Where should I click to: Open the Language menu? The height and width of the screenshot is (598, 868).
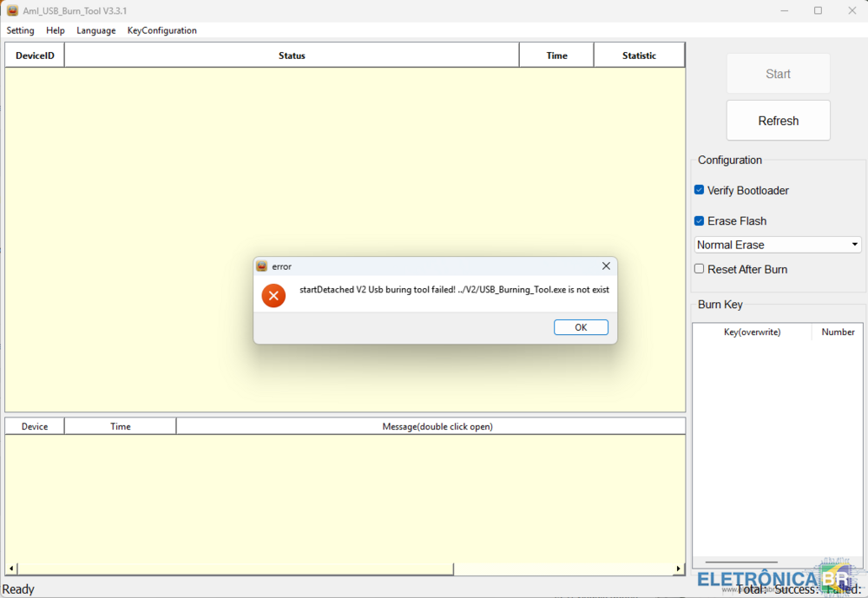tap(95, 30)
